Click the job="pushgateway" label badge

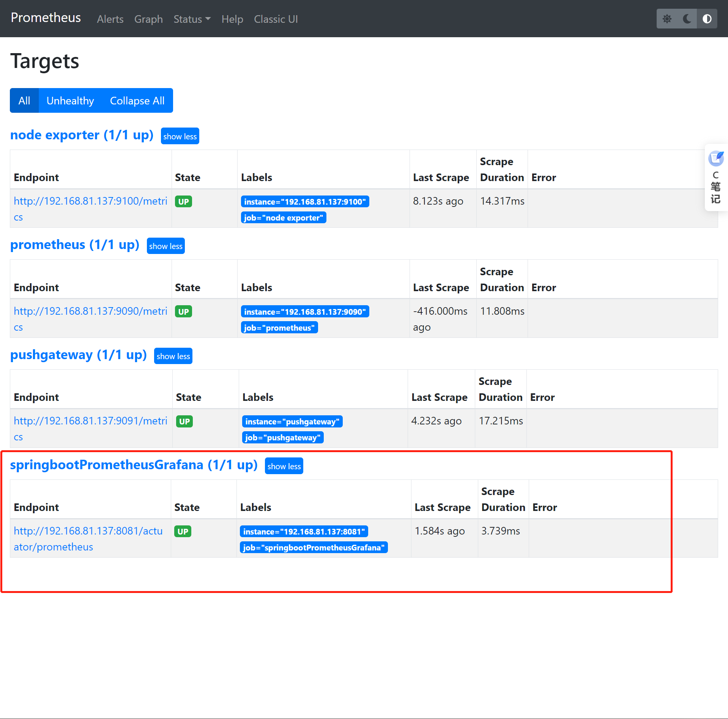pos(283,437)
